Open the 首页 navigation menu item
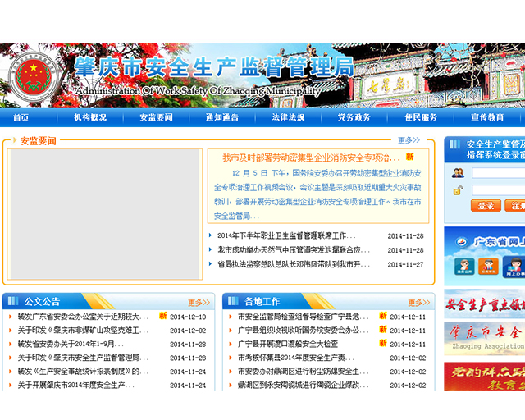525x420 pixels. [x=21, y=117]
